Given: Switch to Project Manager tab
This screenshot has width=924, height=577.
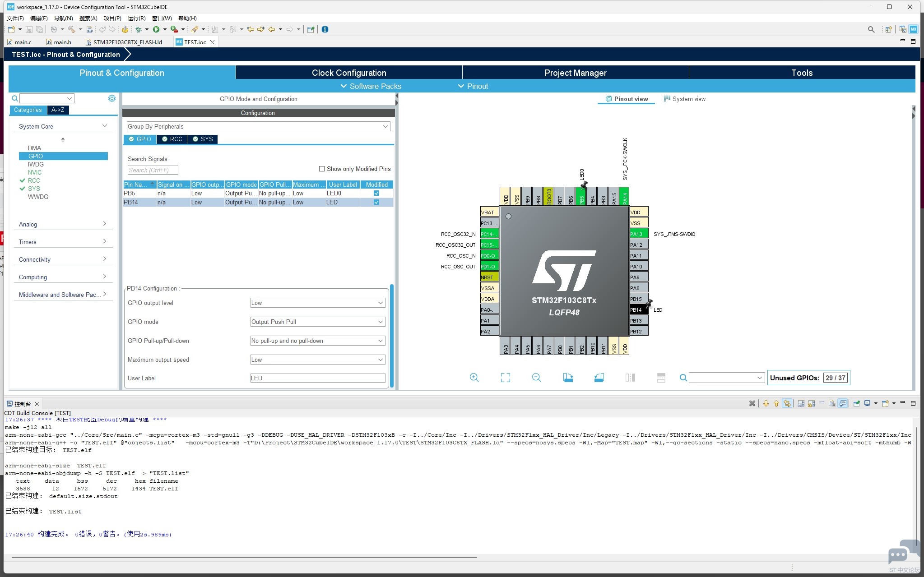Looking at the screenshot, I should 576,73.
